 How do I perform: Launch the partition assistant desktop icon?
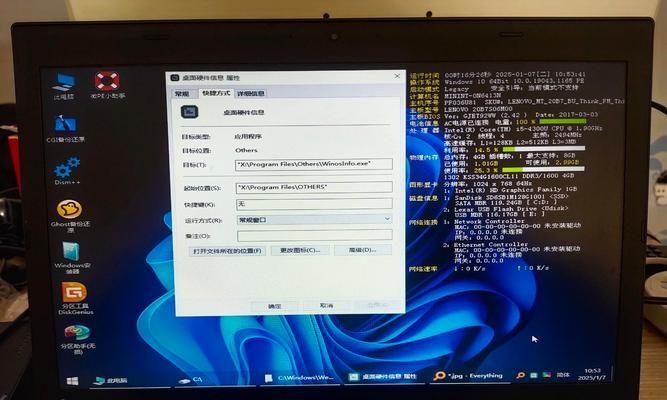coord(77,340)
